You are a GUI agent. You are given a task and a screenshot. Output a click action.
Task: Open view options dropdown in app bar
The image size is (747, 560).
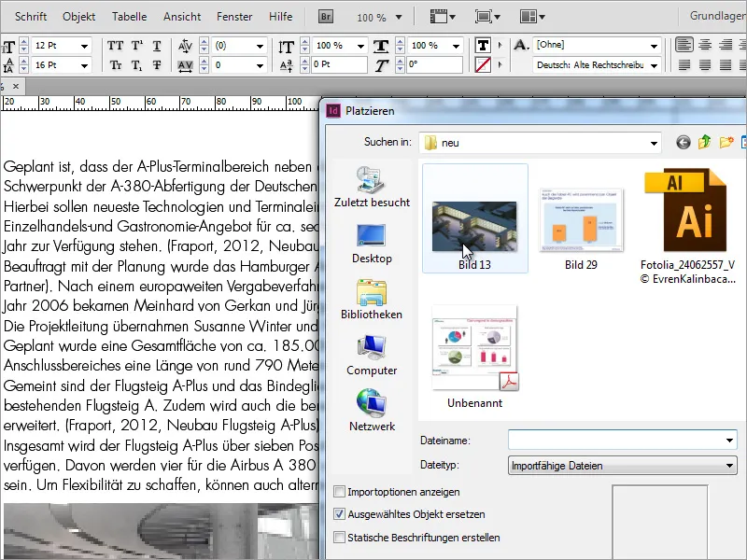(x=443, y=17)
